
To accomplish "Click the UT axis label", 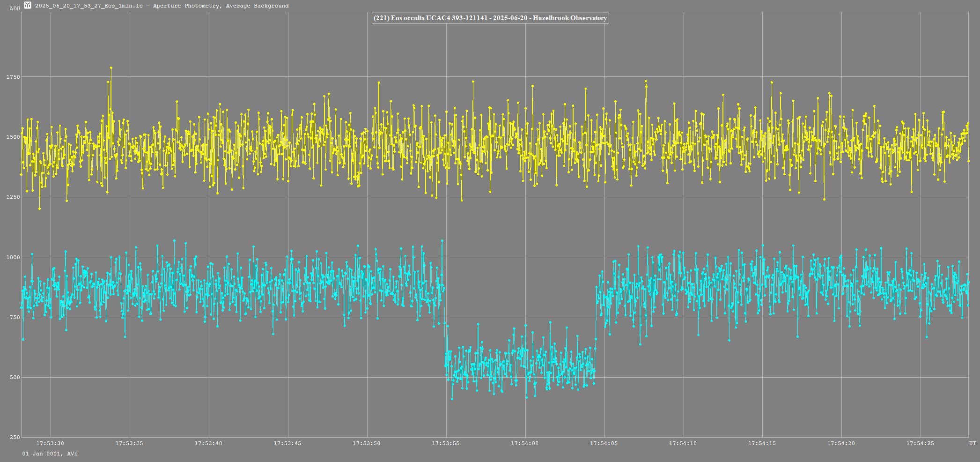I will pyautogui.click(x=973, y=443).
